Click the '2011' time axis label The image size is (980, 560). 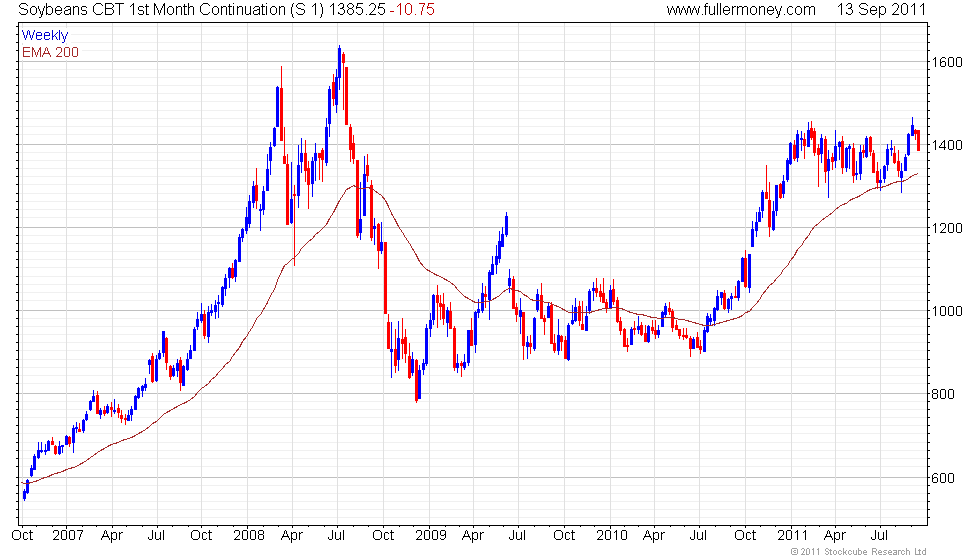792,536
